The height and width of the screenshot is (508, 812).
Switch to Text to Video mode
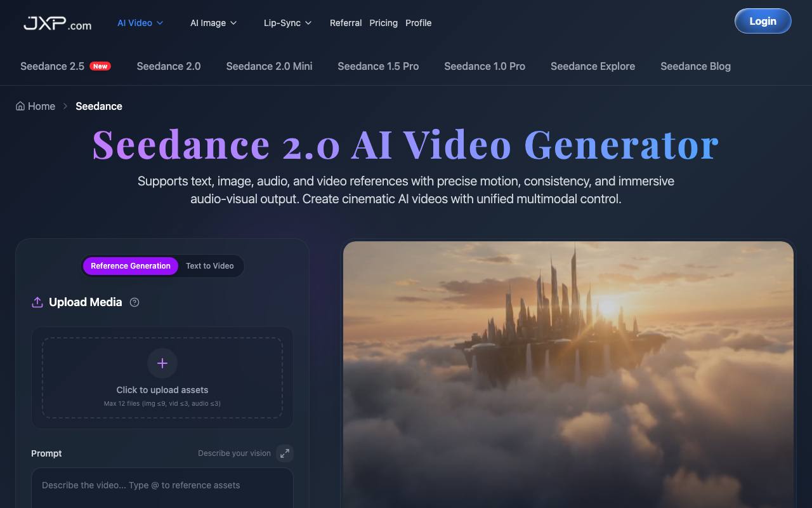pos(210,266)
